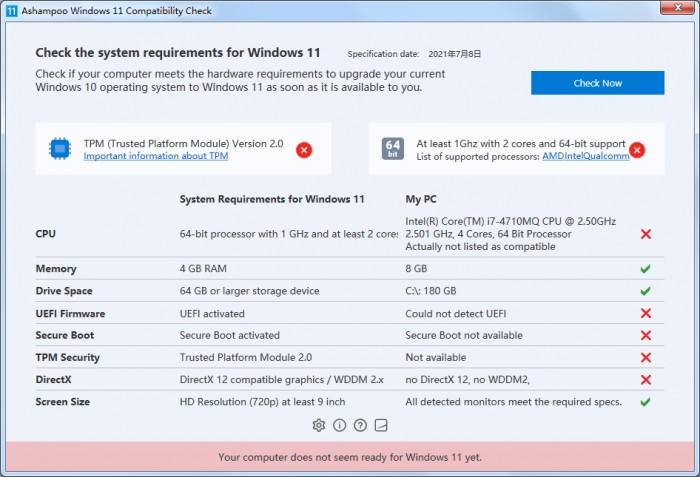The image size is (700, 477).
Task: Click the 'C:\: 180 GB' value
Action: point(431,291)
